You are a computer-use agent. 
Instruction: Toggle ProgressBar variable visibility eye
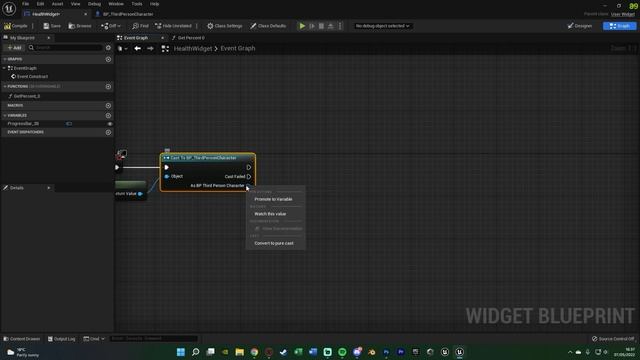coord(109,123)
